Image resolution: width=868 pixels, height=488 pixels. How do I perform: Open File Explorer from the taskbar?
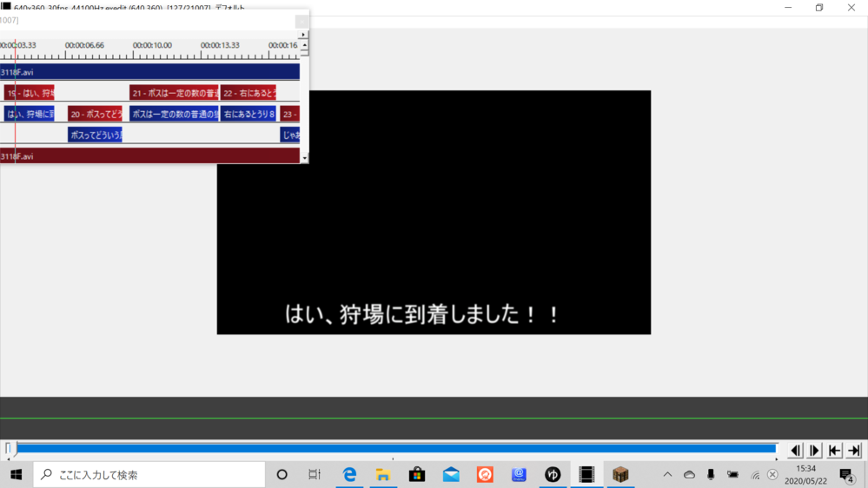click(x=383, y=474)
